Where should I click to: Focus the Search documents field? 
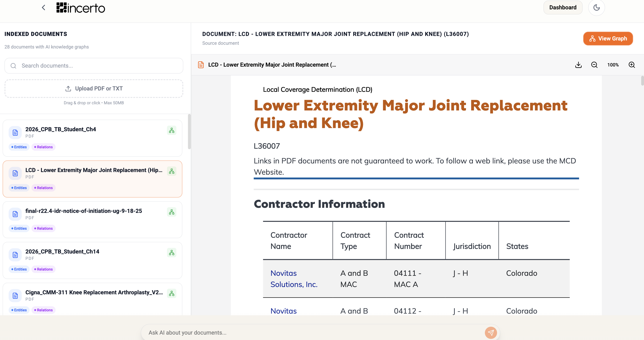[94, 66]
